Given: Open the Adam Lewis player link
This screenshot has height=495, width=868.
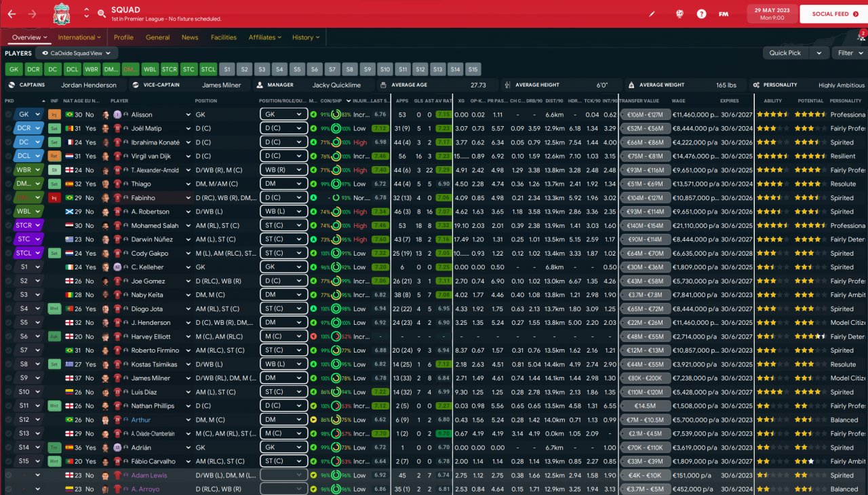Looking at the screenshot, I should coord(149,475).
